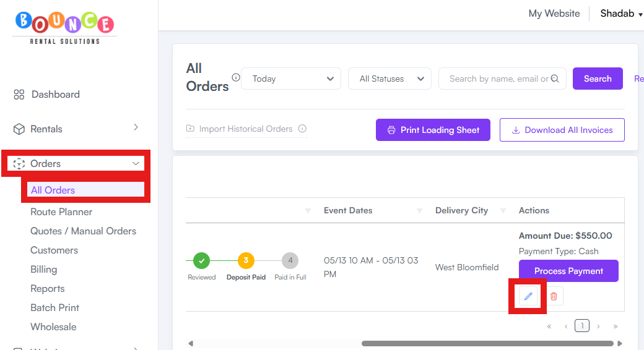Viewport: 644px width, 350px height.
Task: Open the Shadab user account dropdown
Action: [x=621, y=14]
